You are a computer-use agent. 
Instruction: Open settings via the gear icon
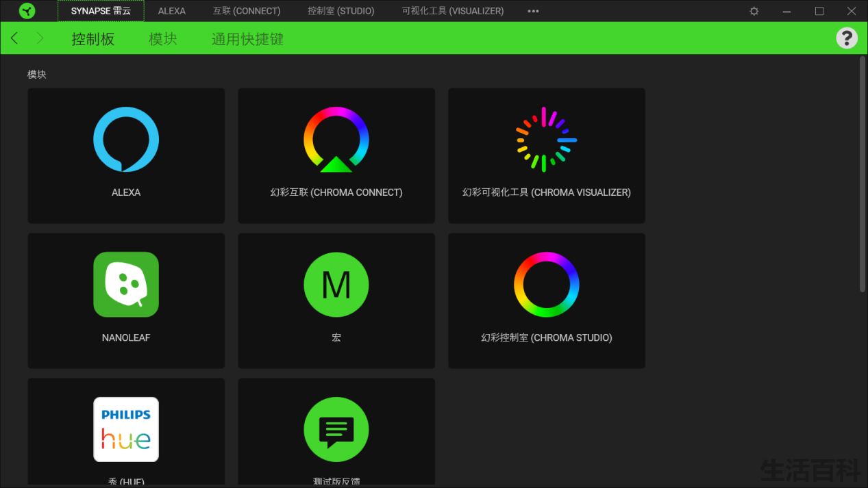tap(754, 11)
